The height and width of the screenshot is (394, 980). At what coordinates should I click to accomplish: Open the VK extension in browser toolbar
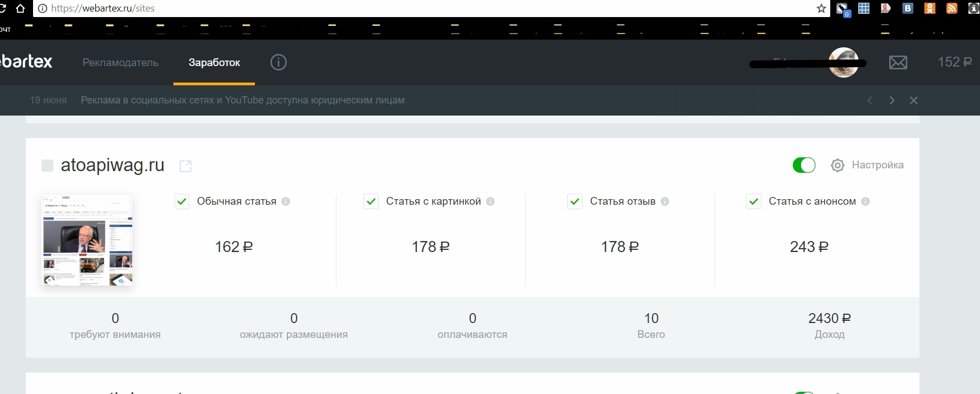[908, 8]
